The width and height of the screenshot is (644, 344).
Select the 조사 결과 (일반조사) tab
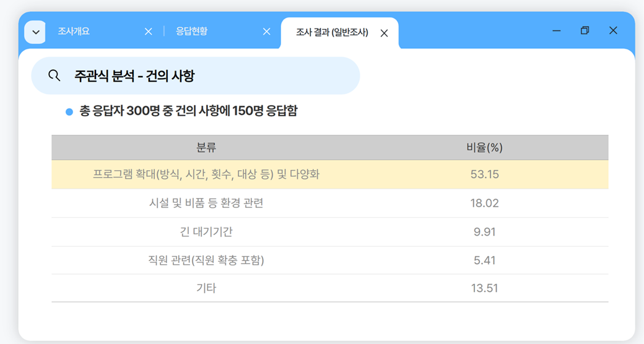pos(332,33)
